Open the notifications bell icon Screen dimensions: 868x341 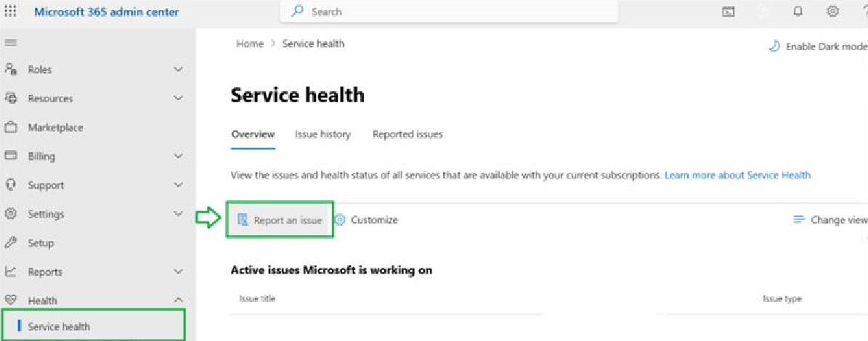(x=798, y=12)
